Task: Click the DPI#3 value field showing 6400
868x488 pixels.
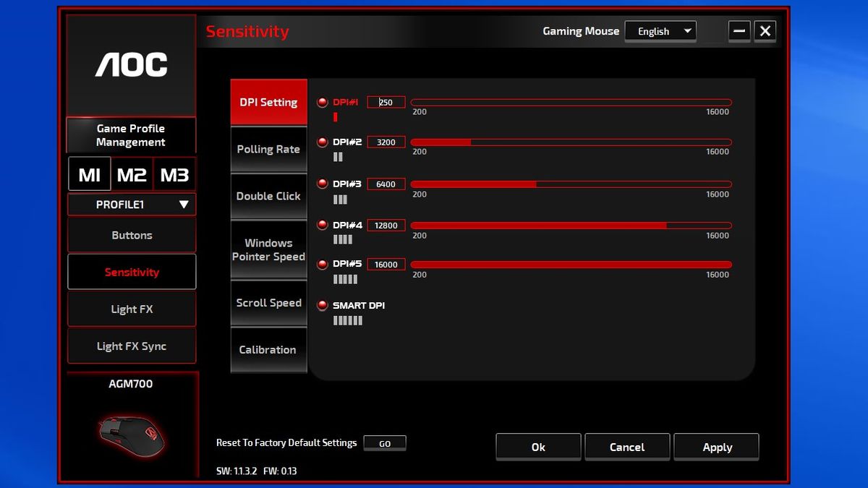Action: click(x=386, y=184)
